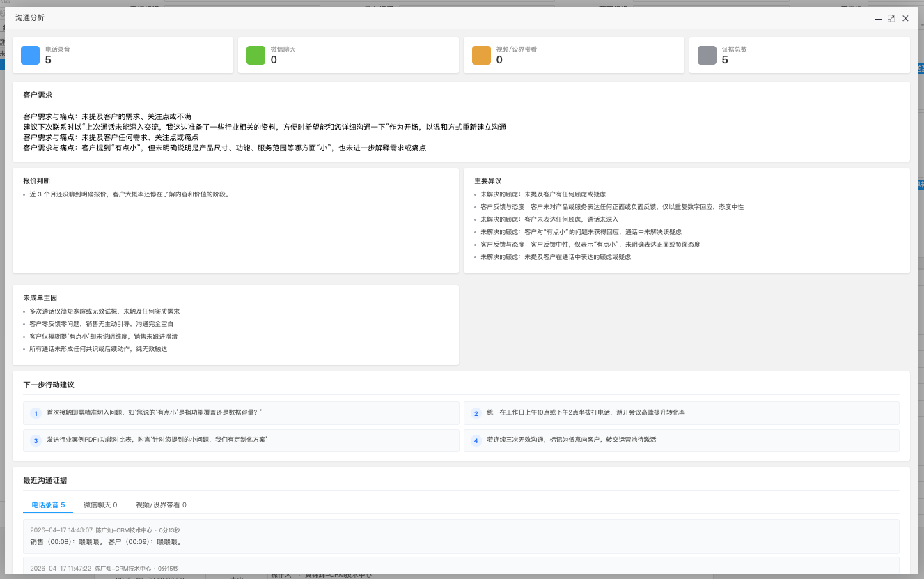Screen dimensions: 924x579
Task: Click the green 微信聊天 stat icon
Action: pos(256,55)
